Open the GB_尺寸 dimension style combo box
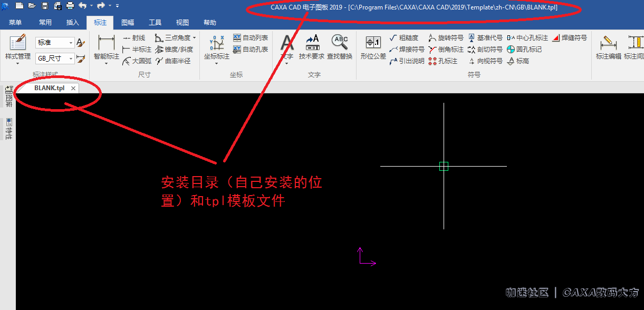This screenshot has height=310, width=644. (x=55, y=59)
